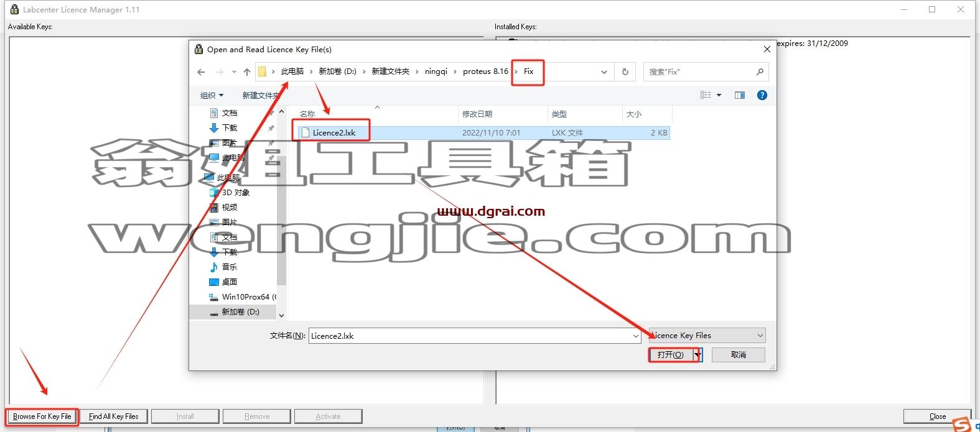Open the help question mark icon
Screen dimensions: 980x432
tap(762, 95)
